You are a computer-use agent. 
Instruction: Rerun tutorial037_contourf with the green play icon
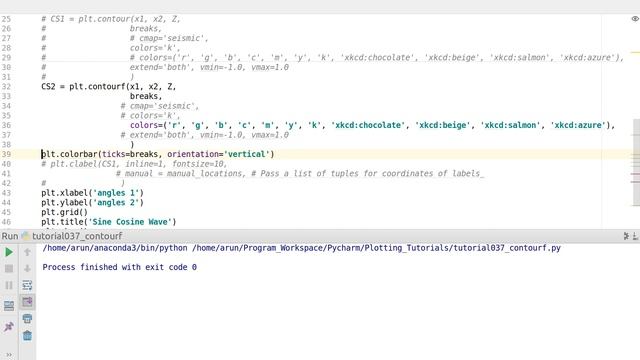(9, 252)
